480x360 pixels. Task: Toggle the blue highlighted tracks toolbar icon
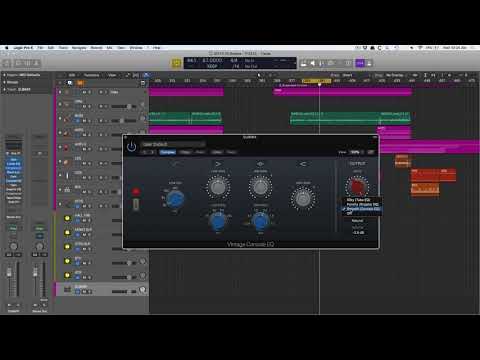147,75
